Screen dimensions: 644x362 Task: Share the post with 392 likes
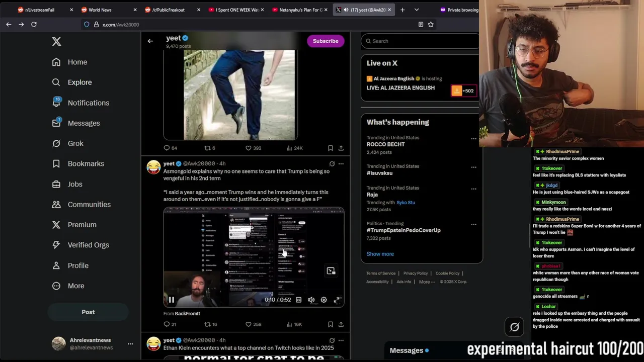[x=341, y=148]
